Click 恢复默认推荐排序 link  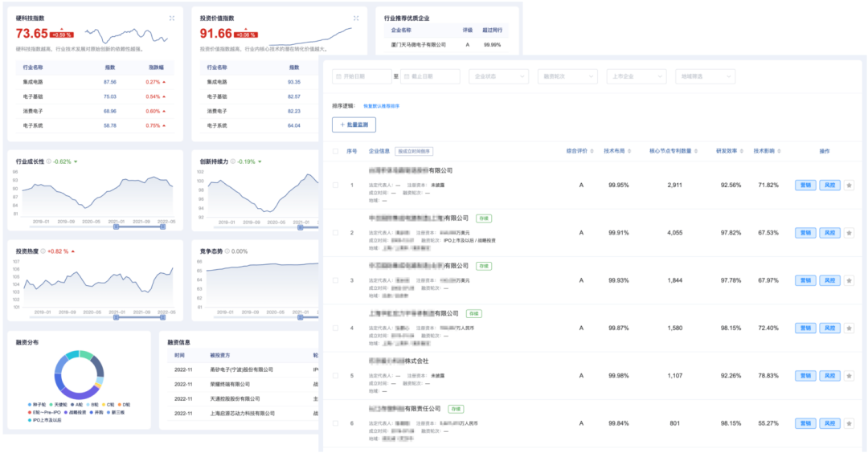click(x=381, y=106)
